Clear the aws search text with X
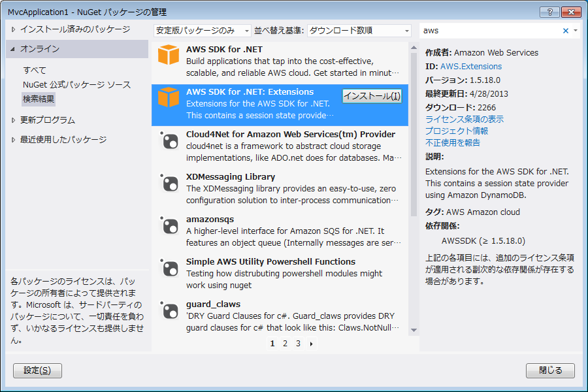588x392 pixels. (x=566, y=31)
